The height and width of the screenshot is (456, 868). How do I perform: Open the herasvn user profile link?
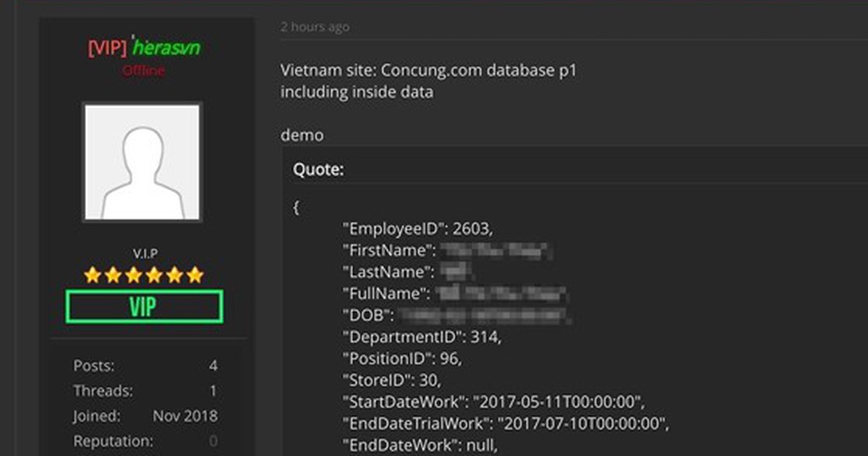click(167, 48)
